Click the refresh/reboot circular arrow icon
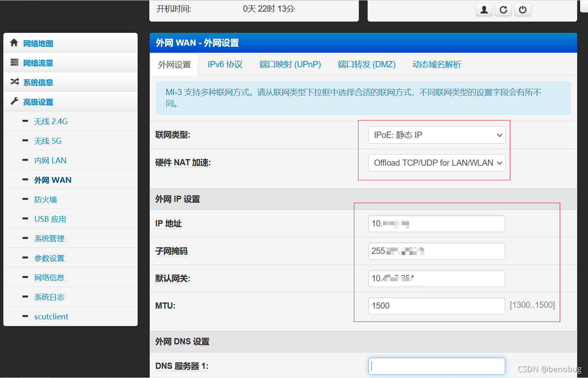The image size is (588, 378). (503, 10)
